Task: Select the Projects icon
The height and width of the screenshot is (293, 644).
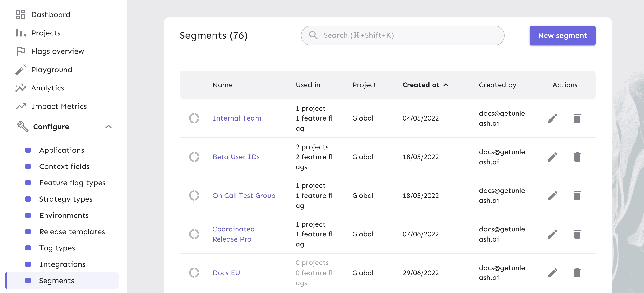Action: (21, 33)
